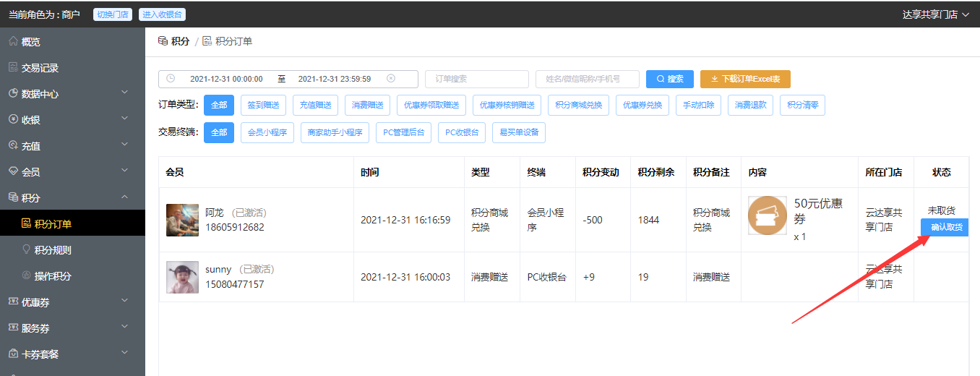Click the 50元优惠券 coupon image

tap(768, 215)
